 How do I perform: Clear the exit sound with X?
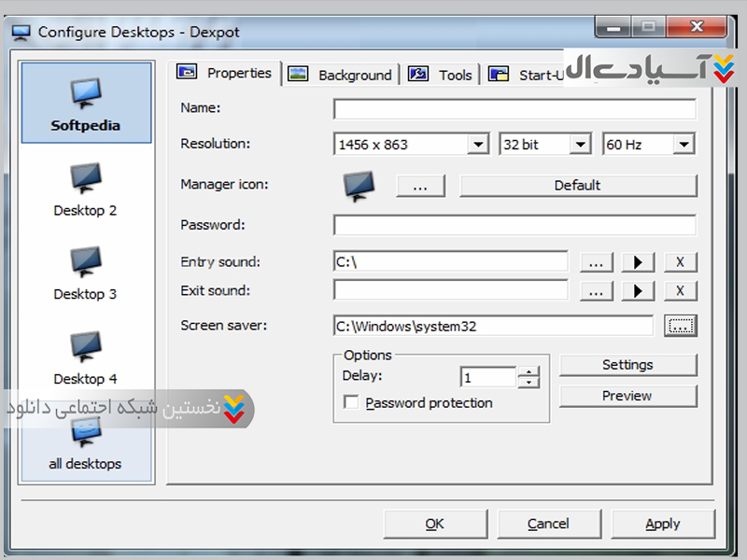click(681, 291)
